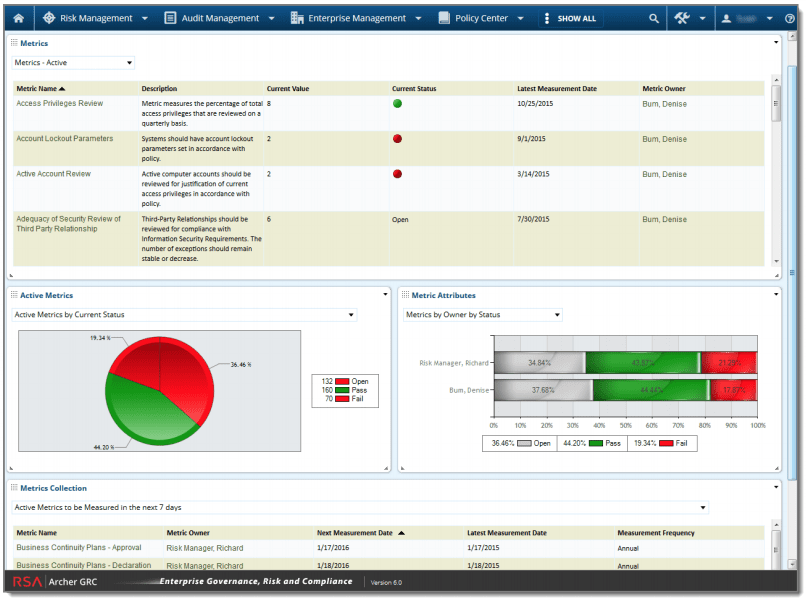Open the Risk Management menu
This screenshot has width=806, height=601.
point(93,17)
